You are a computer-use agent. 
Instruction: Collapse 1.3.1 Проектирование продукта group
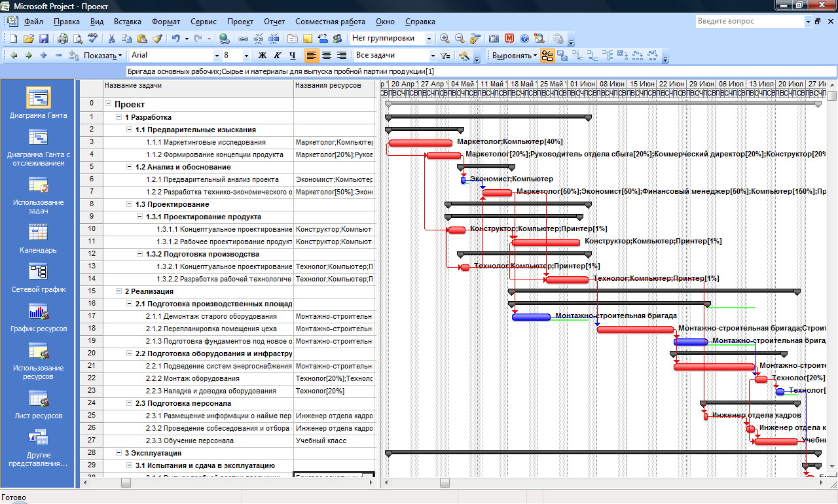[139, 217]
